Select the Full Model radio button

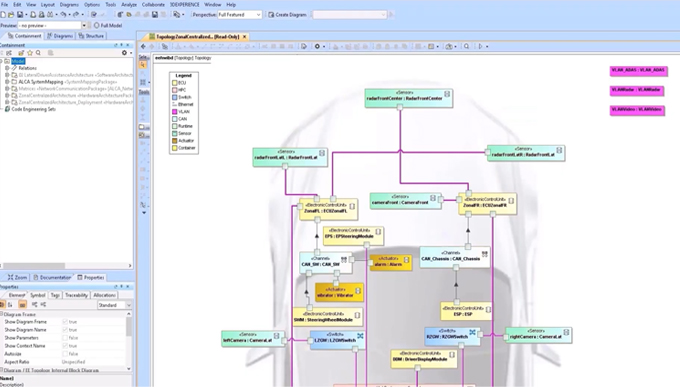96,26
